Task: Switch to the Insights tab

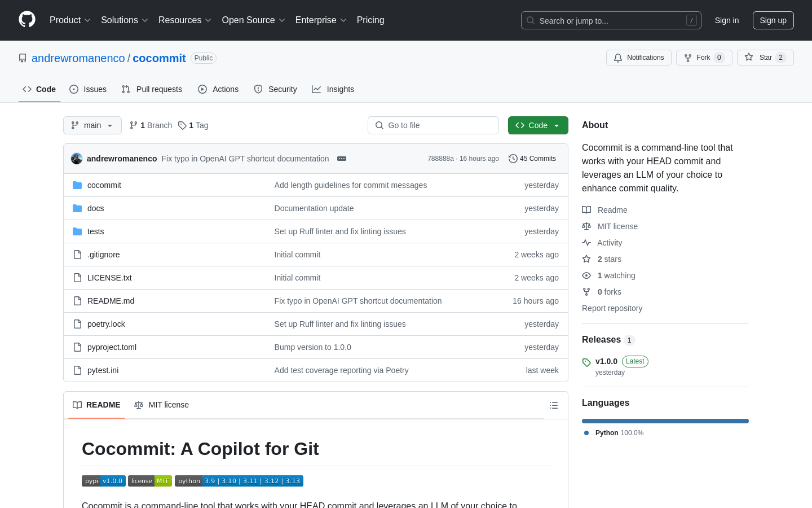Action: pyautogui.click(x=333, y=89)
